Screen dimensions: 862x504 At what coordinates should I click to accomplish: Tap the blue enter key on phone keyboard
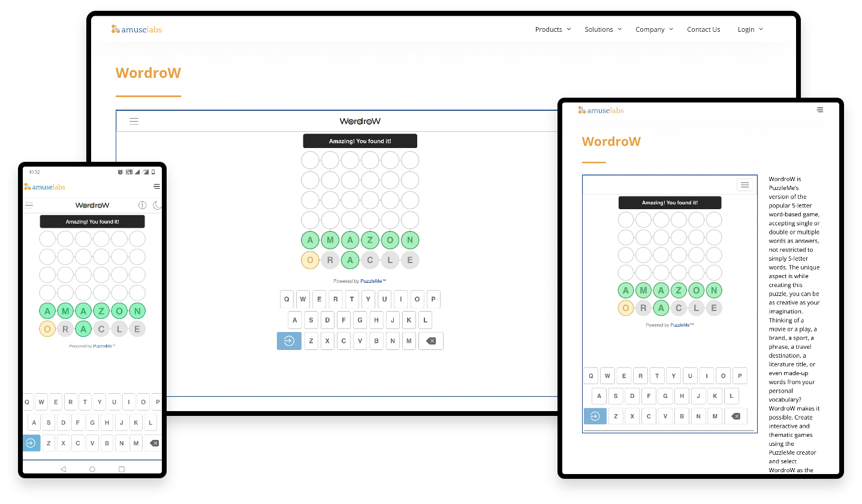(x=31, y=443)
